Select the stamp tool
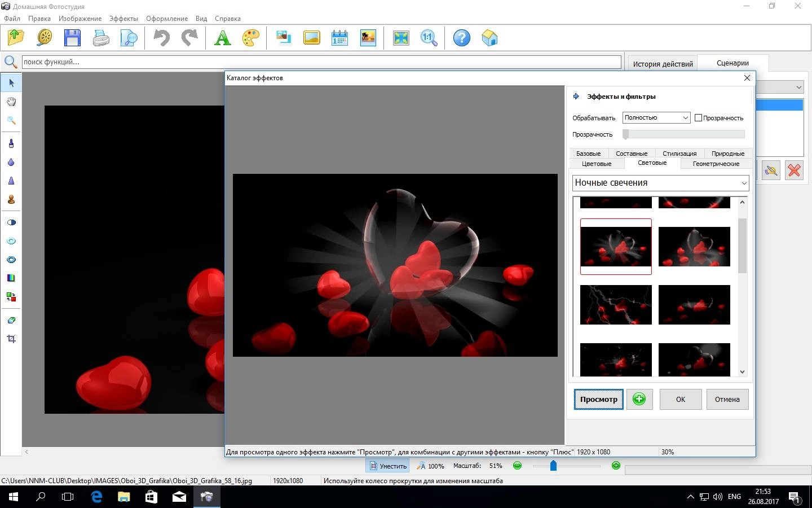 point(11,199)
